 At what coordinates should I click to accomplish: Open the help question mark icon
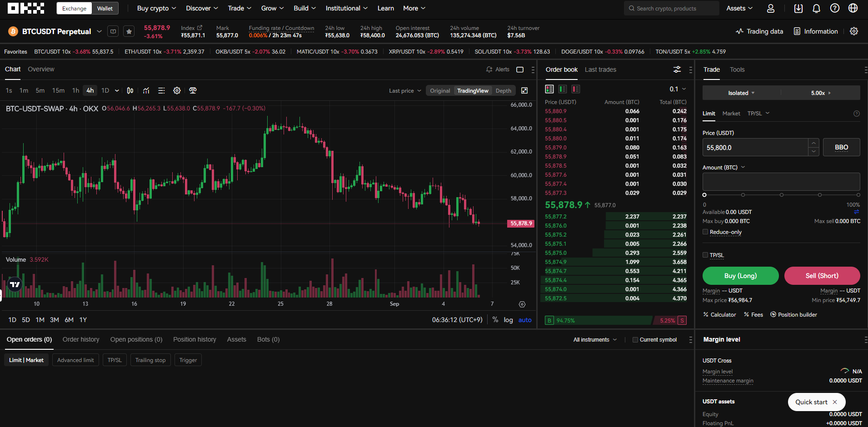(x=835, y=8)
